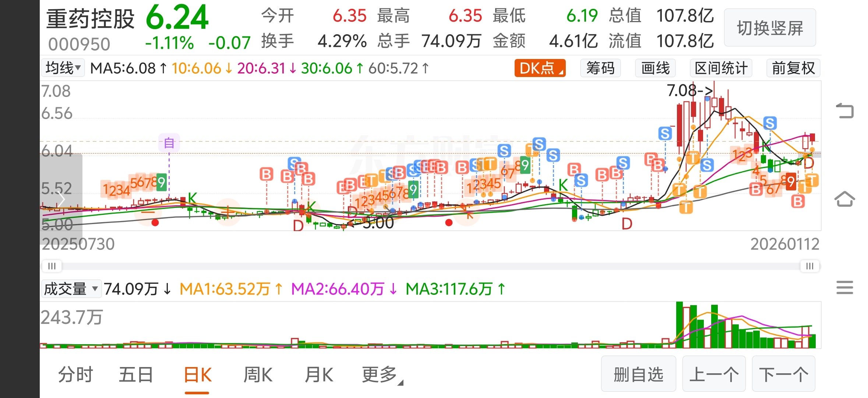Switch to the 分时 tab
Viewport: 868px width, 398px height.
75,375
